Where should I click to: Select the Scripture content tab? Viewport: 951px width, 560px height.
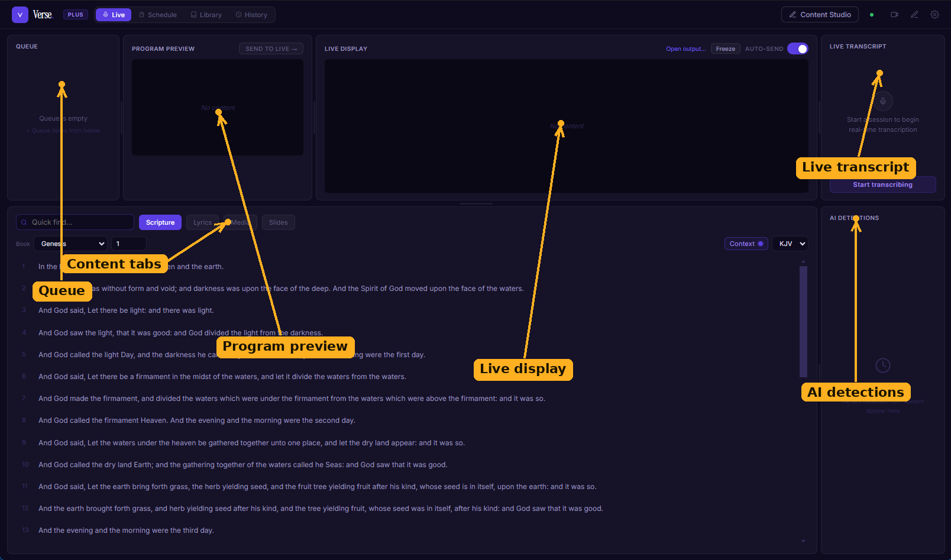point(160,222)
